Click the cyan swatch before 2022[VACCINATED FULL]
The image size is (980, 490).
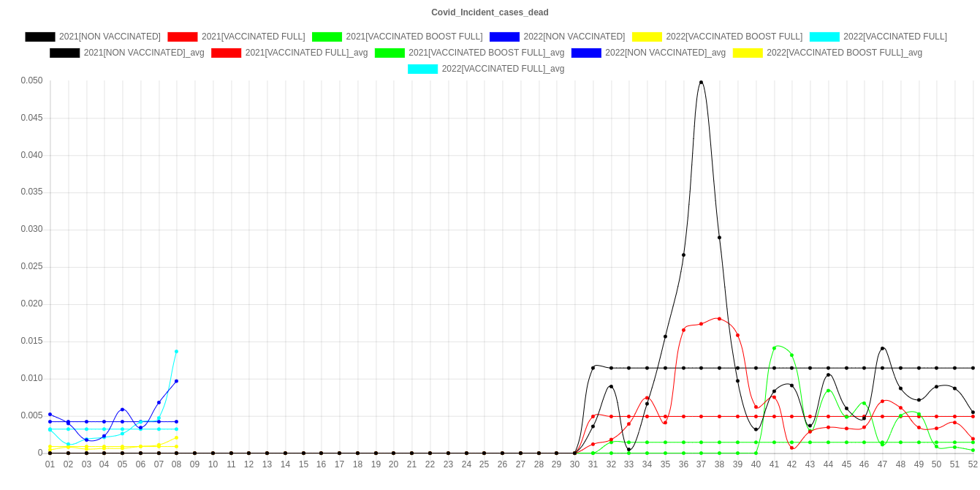[824, 37]
